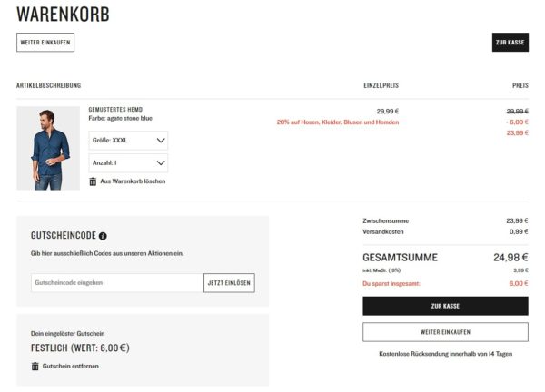Click trash icon beside Gutschein entfernen

point(35,366)
